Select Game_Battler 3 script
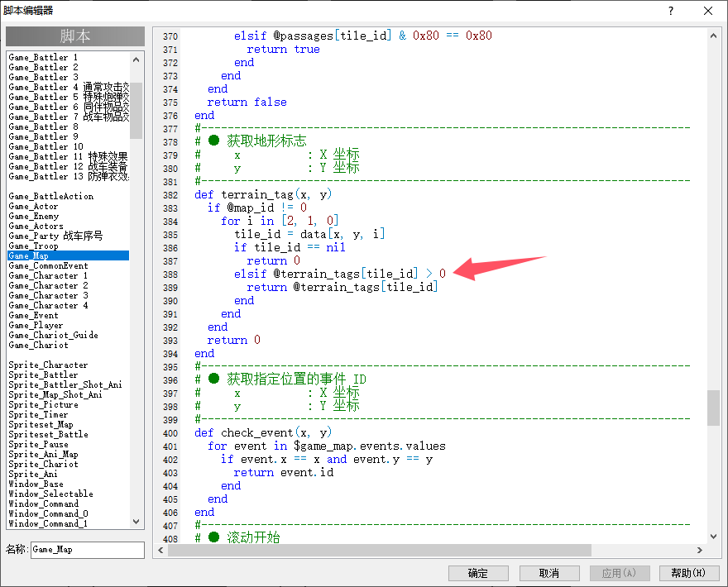The height and width of the screenshot is (587, 728). 43,77
